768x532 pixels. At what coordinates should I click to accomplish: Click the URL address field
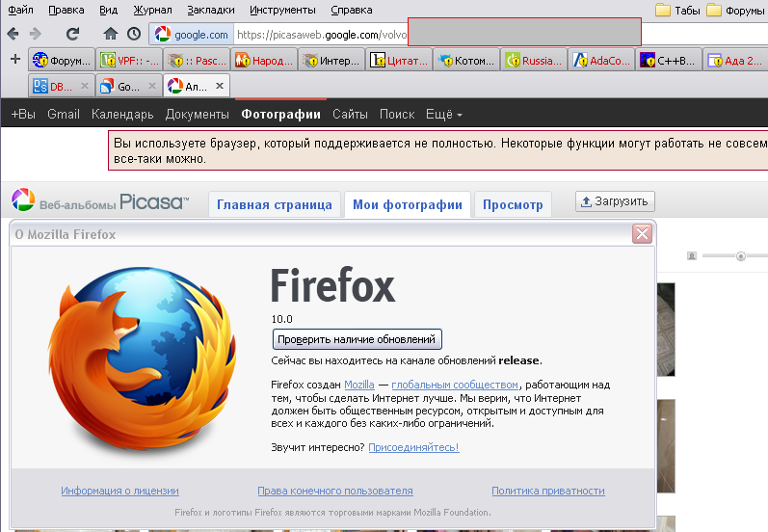pos(318,34)
